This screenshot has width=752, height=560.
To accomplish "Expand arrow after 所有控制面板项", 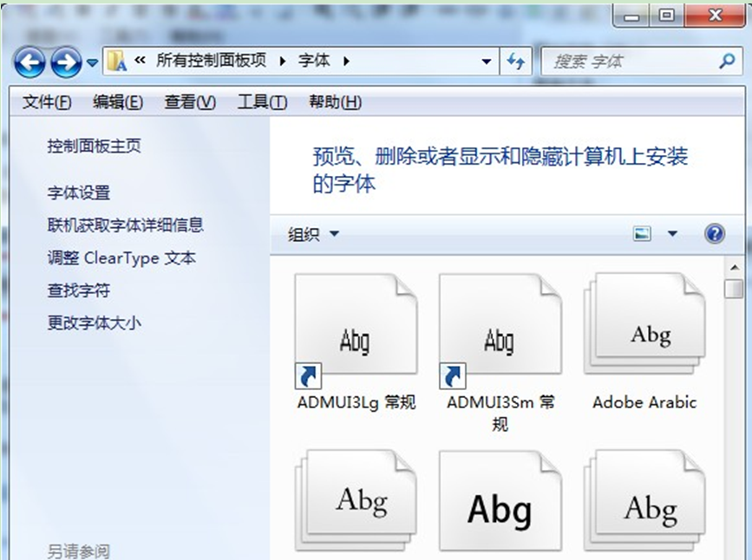I will pos(283,62).
